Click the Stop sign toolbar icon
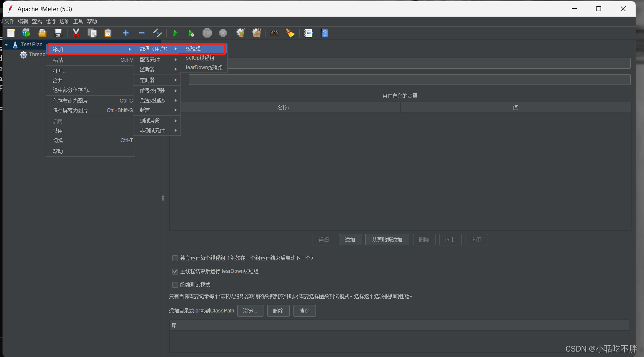644x357 pixels. click(207, 33)
